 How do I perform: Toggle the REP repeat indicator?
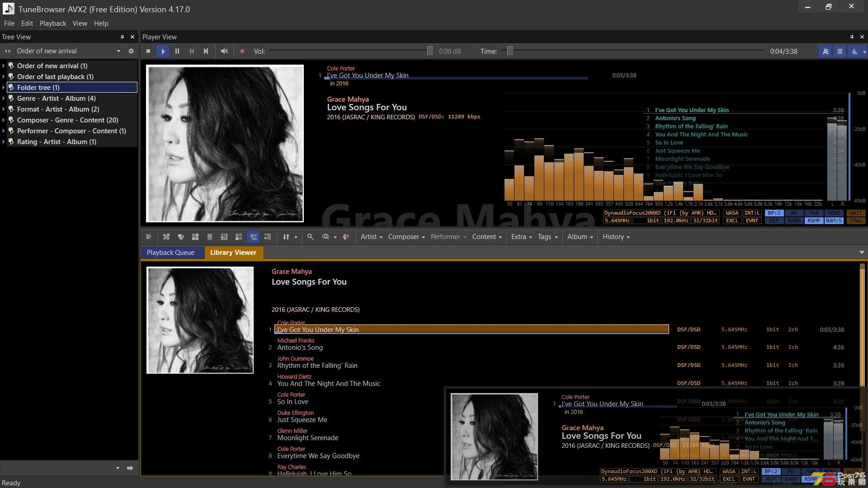pos(774,221)
